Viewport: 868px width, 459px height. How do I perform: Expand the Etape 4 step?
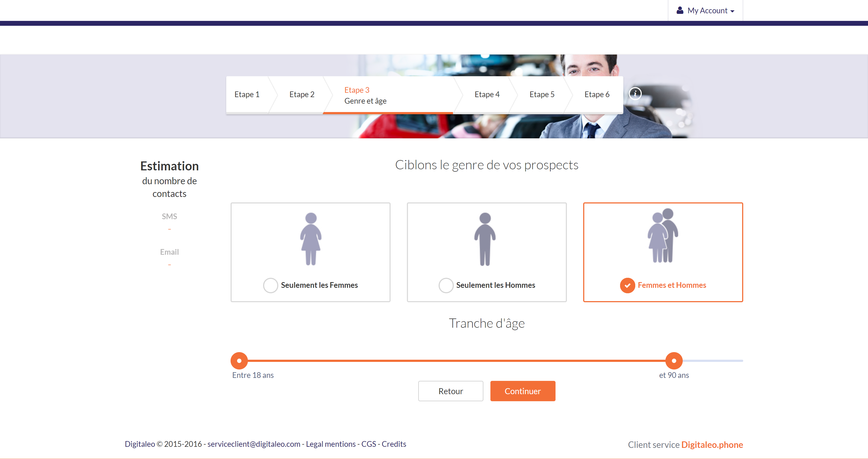[487, 94]
